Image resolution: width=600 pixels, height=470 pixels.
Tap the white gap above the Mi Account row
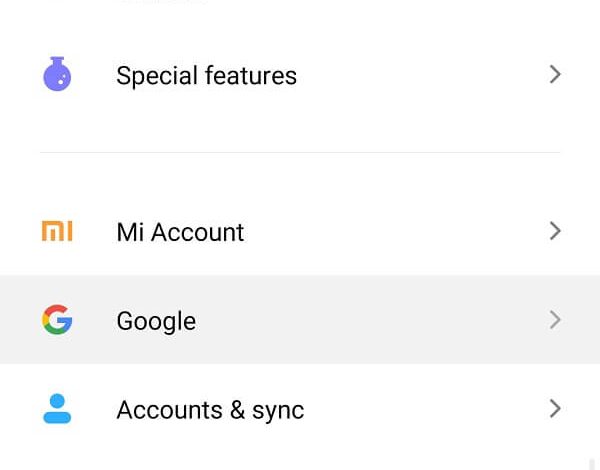pos(300,172)
